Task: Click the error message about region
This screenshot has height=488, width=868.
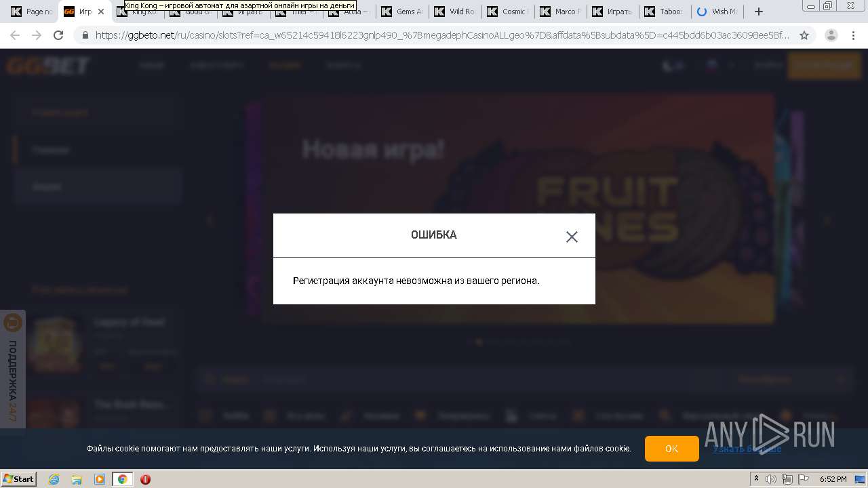Action: pyautogui.click(x=416, y=281)
